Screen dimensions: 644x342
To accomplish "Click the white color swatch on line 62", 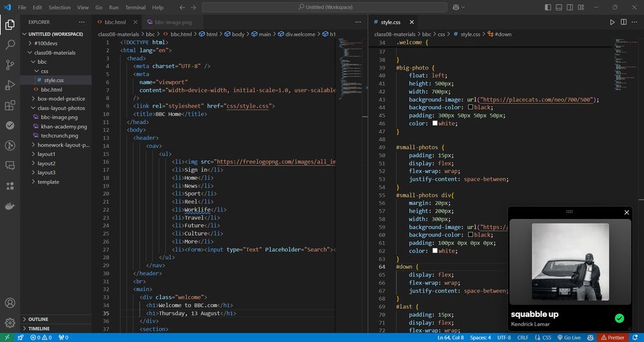I will (435, 251).
